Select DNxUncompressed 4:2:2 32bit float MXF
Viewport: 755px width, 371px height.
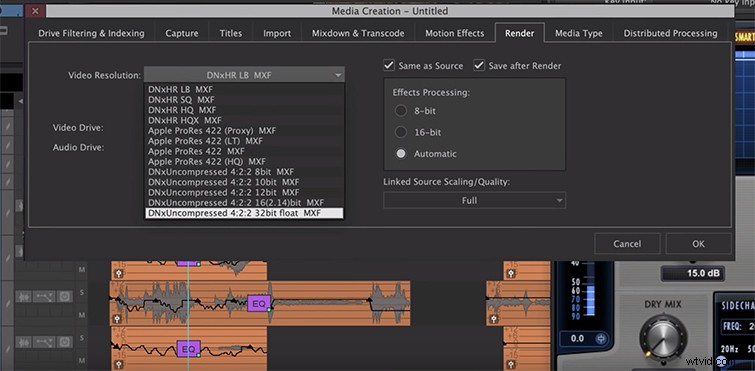point(244,213)
